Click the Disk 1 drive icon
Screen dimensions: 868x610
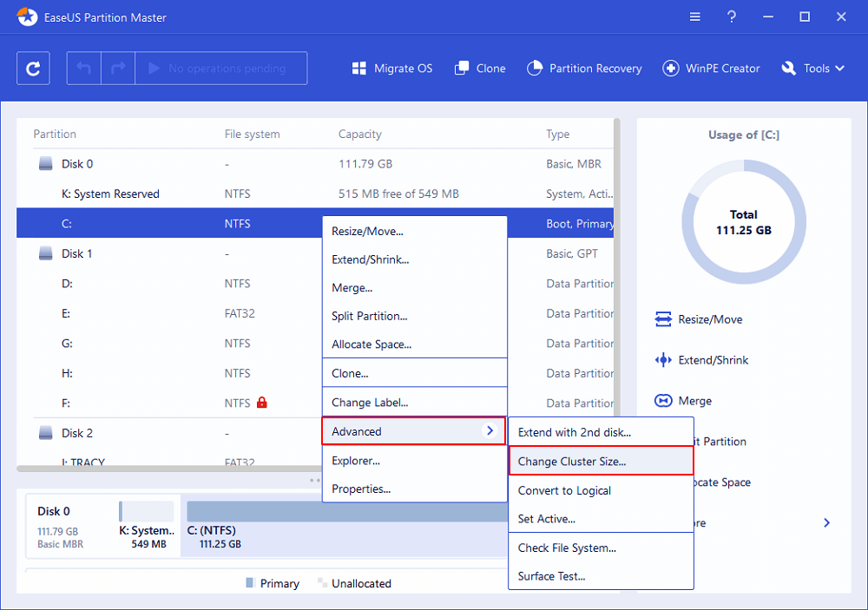[x=46, y=253]
